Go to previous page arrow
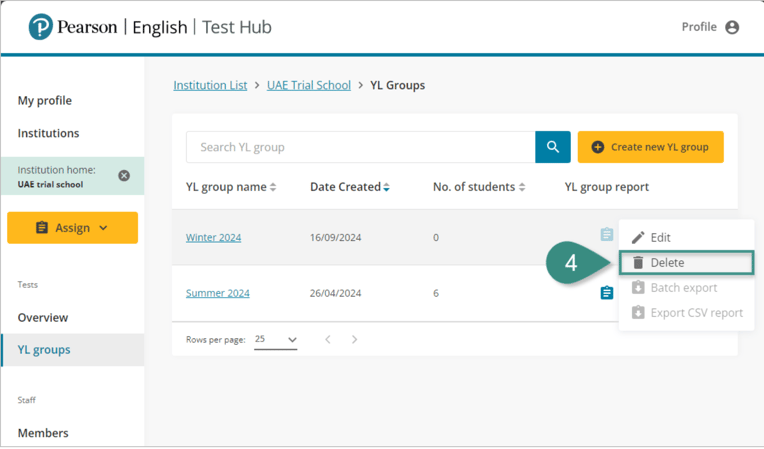764x449 pixels. click(328, 340)
